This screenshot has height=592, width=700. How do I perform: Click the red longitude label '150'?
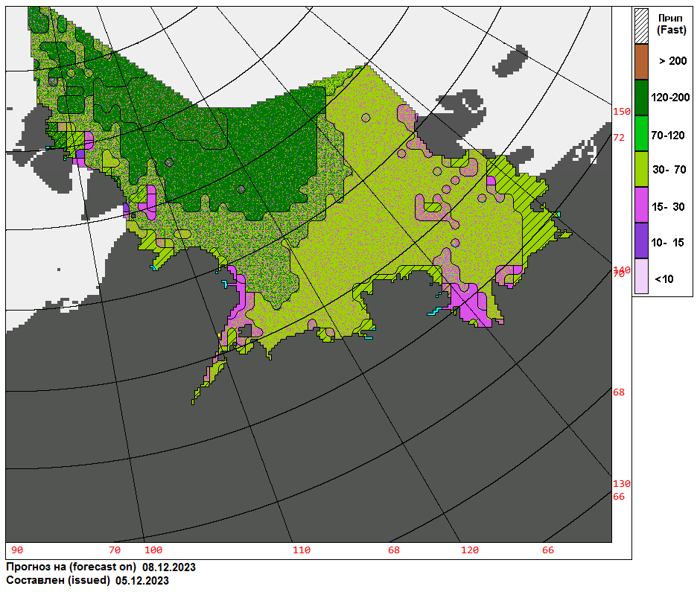(x=621, y=111)
